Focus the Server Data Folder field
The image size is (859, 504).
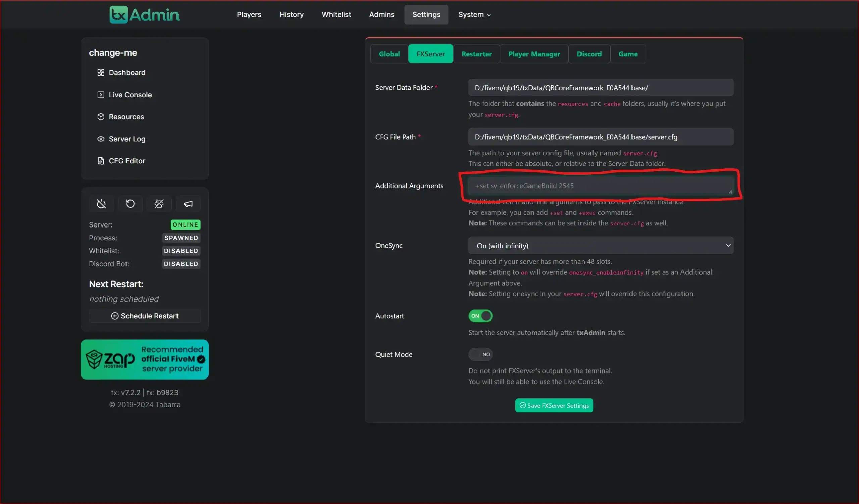click(x=601, y=88)
